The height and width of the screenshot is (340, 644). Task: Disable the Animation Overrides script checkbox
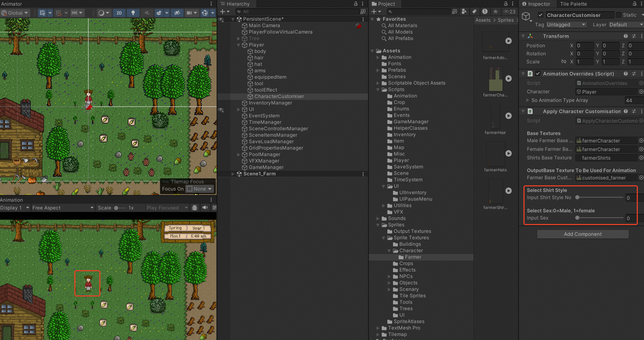click(538, 74)
